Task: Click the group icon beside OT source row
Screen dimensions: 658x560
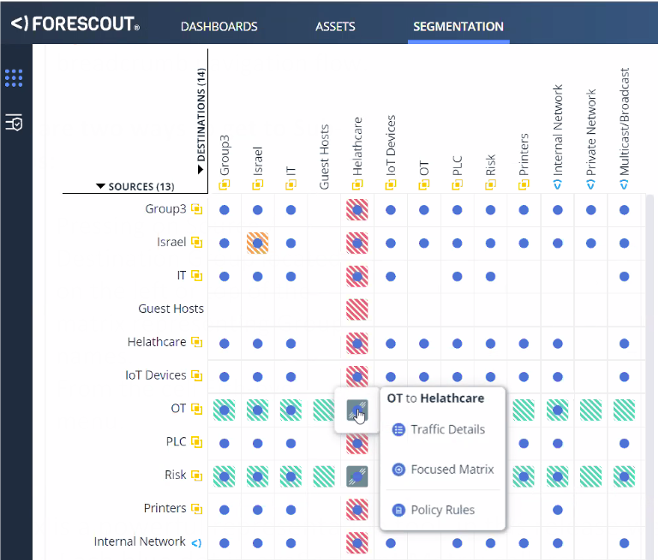Action: pos(196,408)
